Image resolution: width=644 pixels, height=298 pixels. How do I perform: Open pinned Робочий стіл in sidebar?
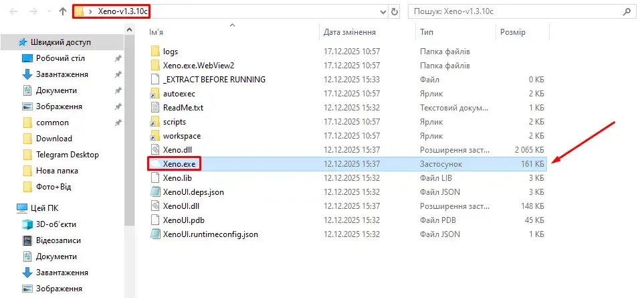(x=60, y=58)
